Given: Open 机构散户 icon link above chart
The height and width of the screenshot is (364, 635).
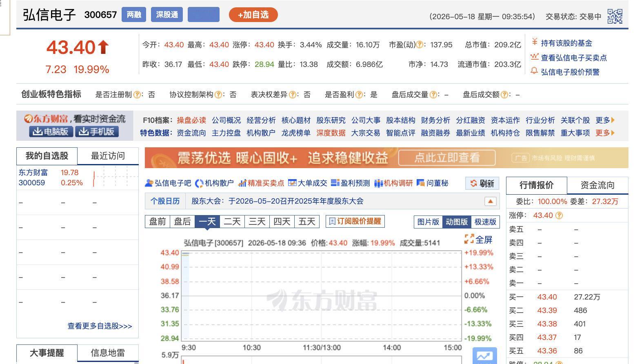Looking at the screenshot, I should coord(214,183).
